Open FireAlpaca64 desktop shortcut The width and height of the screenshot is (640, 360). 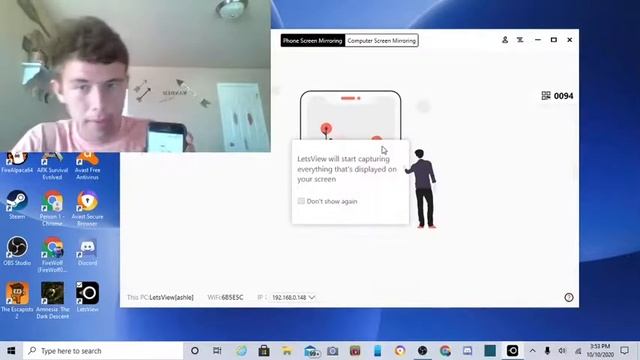tap(17, 163)
